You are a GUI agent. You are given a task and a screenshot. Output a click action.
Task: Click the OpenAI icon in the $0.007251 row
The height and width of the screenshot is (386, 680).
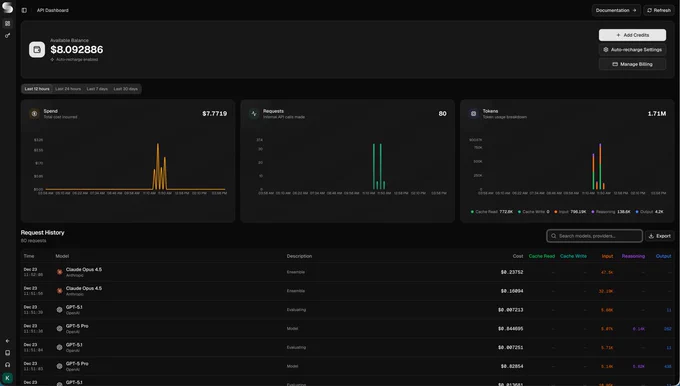(x=60, y=347)
